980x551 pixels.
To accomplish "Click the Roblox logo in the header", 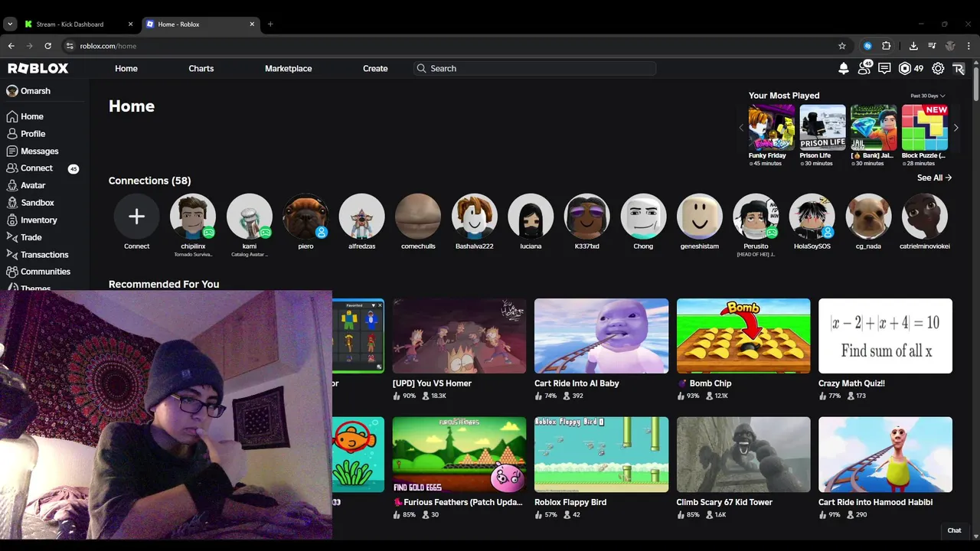I will coord(38,68).
